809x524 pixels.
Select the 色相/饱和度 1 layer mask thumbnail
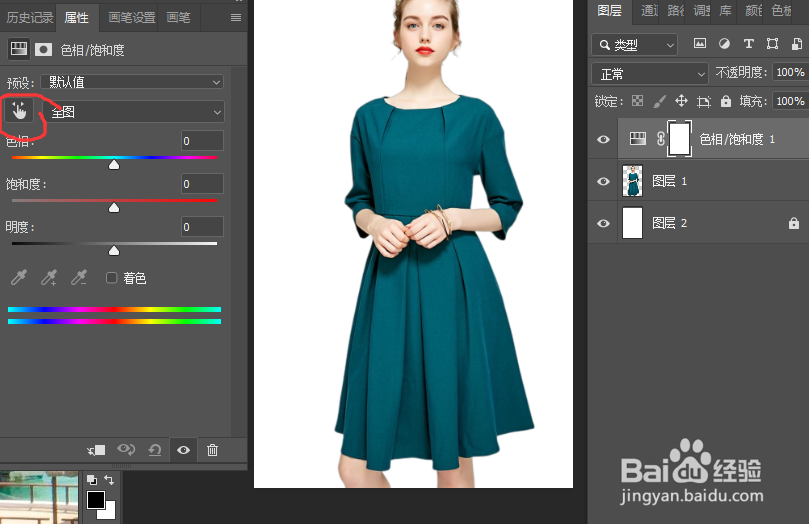coord(679,139)
